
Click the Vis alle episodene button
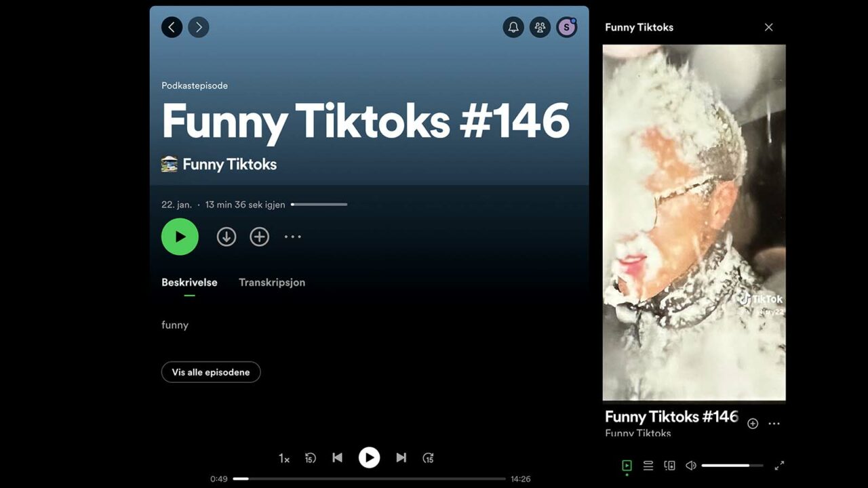pyautogui.click(x=211, y=372)
